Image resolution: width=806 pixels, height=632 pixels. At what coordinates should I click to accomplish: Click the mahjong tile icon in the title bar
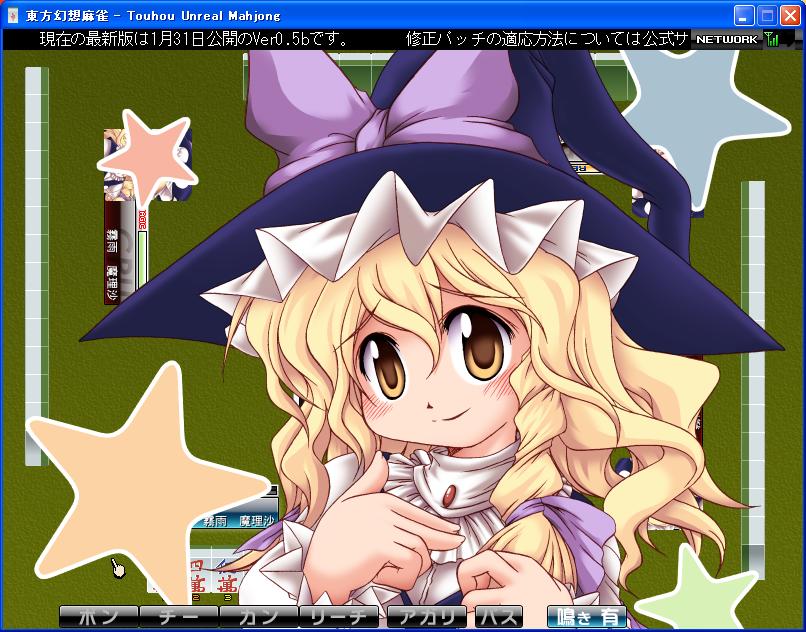13,15
